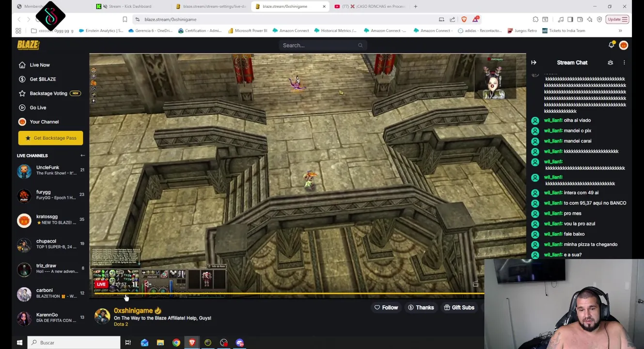Switch to blaze.stream stream-settings tab
This screenshot has height=349, width=644.
(x=210, y=6)
